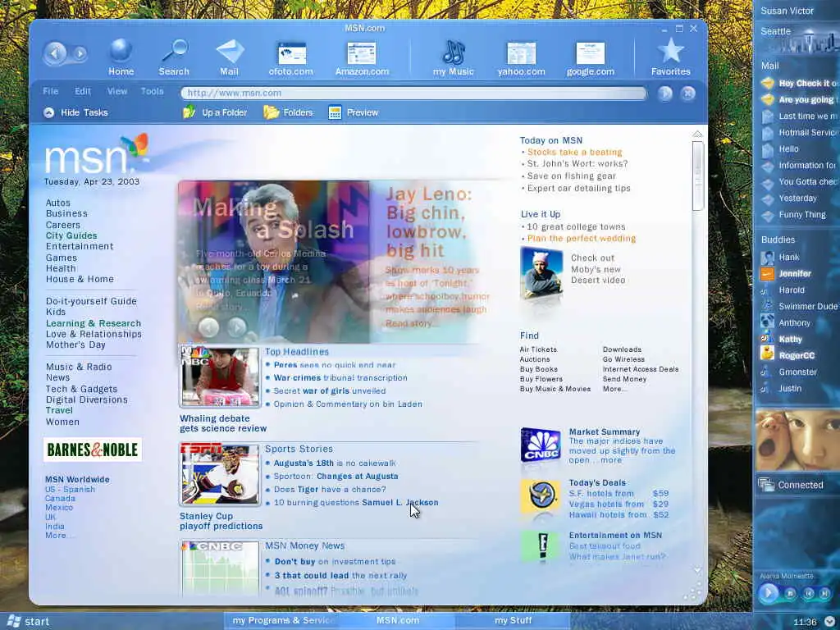Click the Stop button beside the address bar
The width and height of the screenshot is (840, 630).
click(688, 94)
